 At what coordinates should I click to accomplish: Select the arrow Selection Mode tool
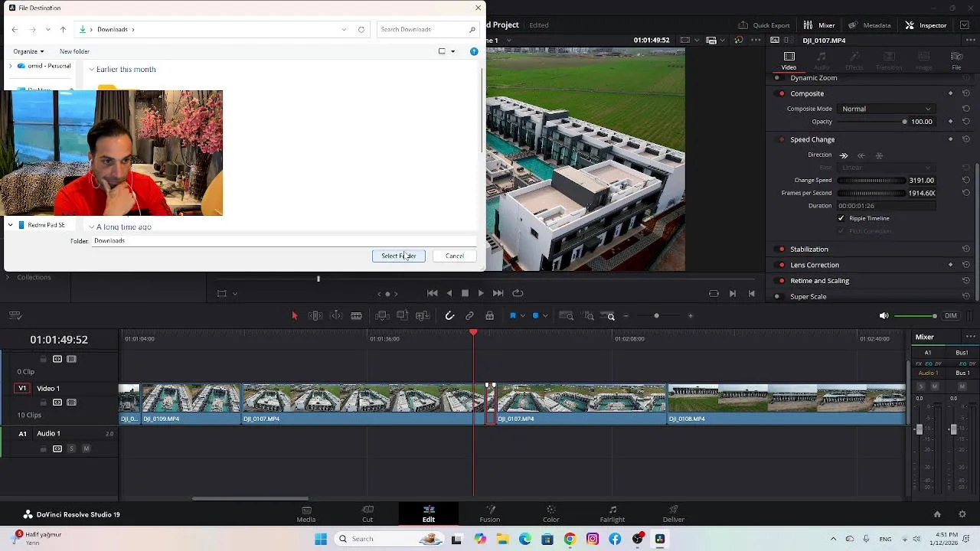click(295, 316)
